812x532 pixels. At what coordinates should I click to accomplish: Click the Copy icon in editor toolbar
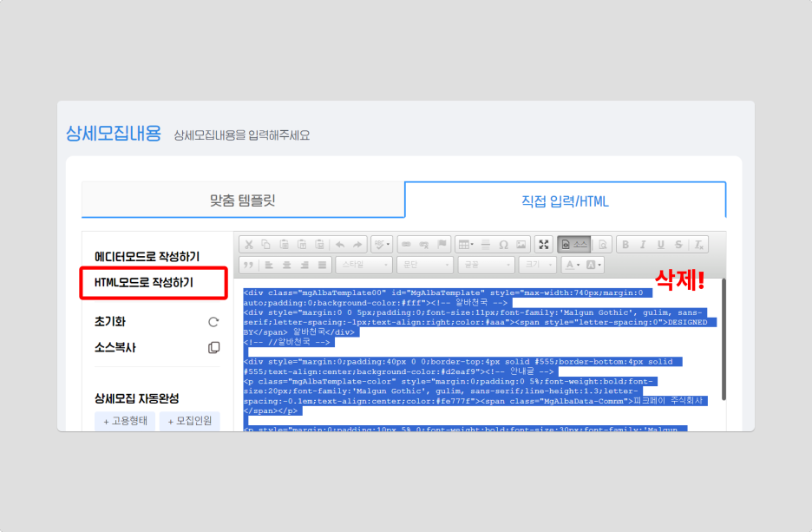pos(266,245)
